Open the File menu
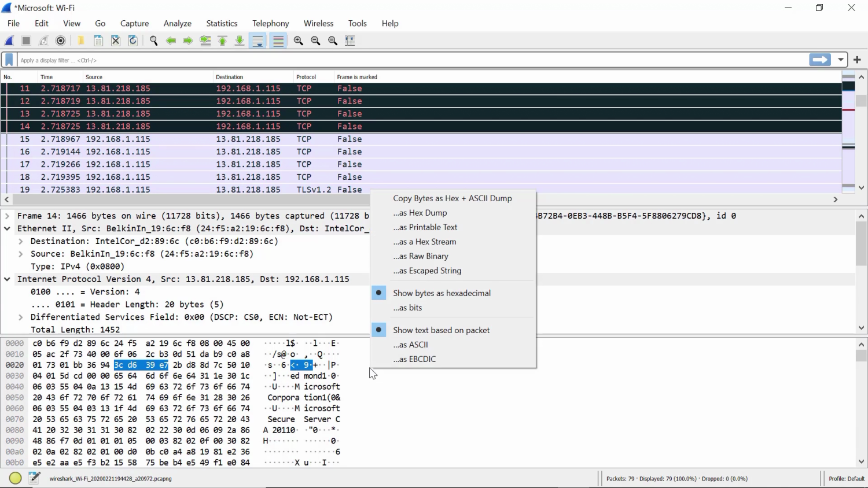Image resolution: width=868 pixels, height=488 pixels. click(x=13, y=23)
